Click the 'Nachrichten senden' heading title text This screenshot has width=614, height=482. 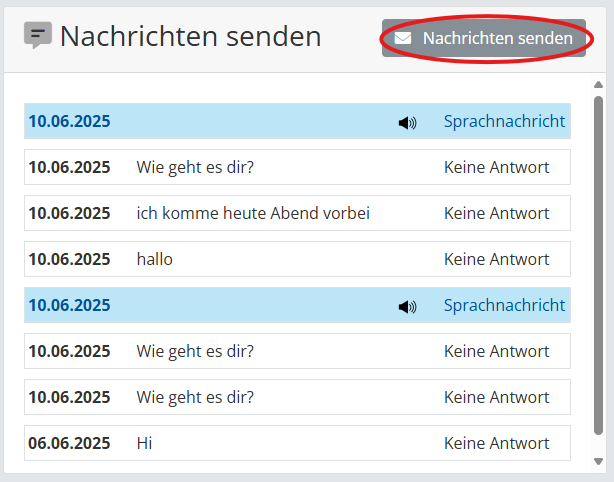190,37
